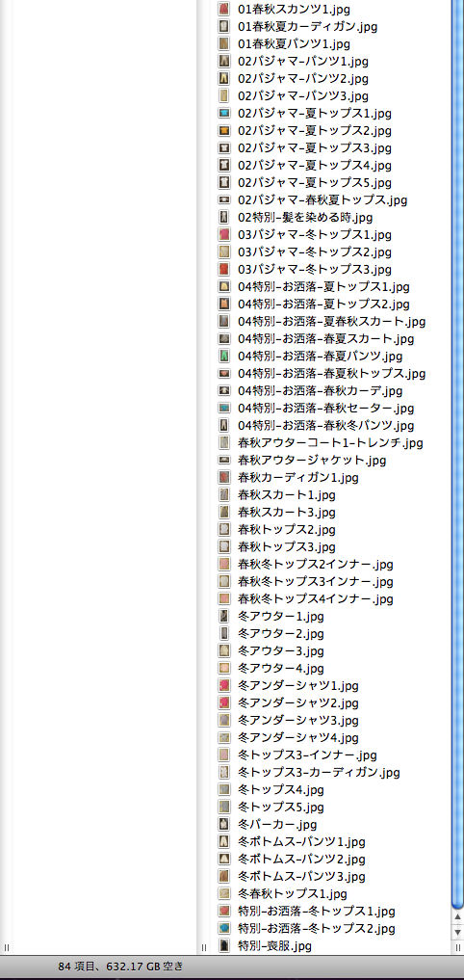Select the icon of 春秋カーディガン1.jpg
This screenshot has width=464, height=980.
[x=224, y=478]
